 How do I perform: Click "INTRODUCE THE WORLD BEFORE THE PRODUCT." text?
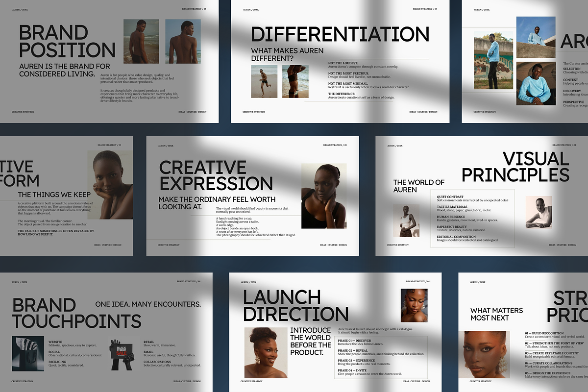click(x=311, y=341)
